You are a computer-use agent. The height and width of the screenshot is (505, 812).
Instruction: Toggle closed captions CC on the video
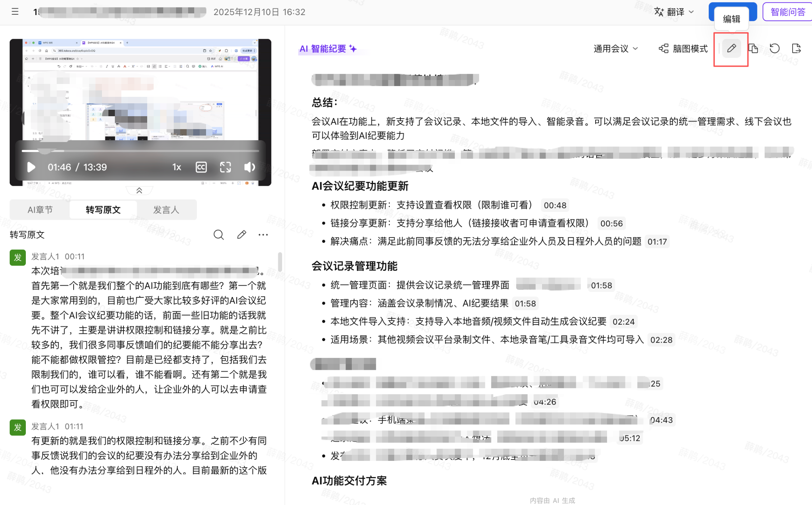pyautogui.click(x=201, y=167)
